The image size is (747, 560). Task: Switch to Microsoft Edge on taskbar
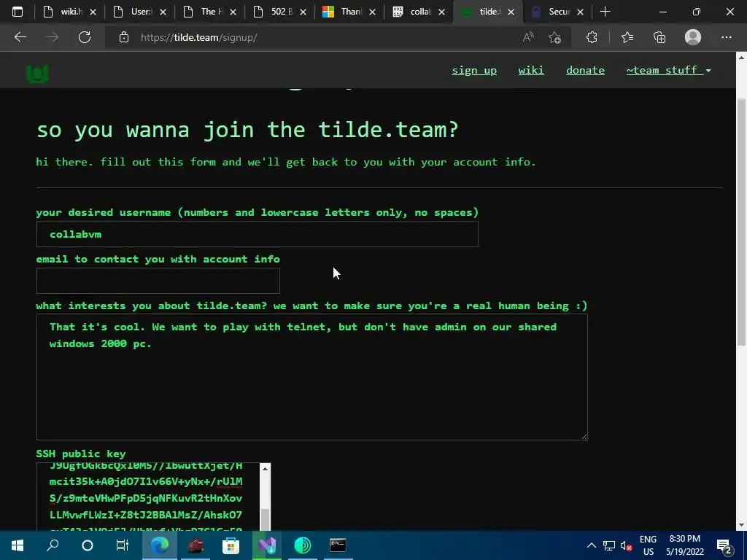tap(160, 545)
